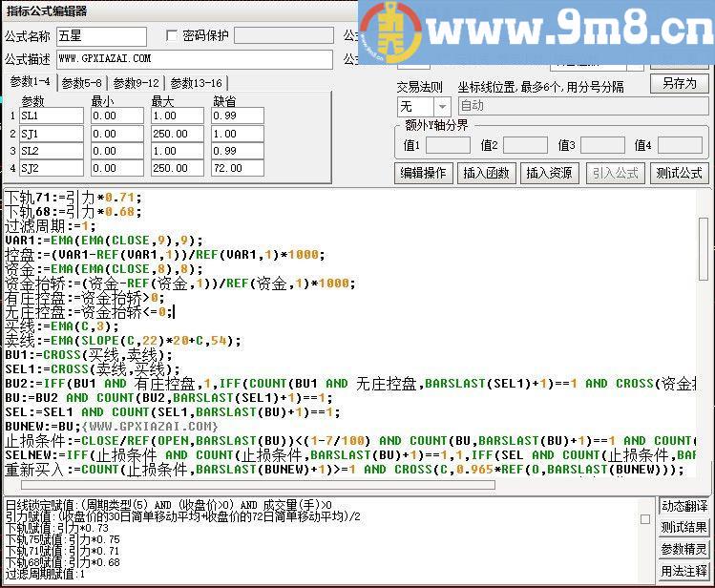Screen dimensions: 715x588
Task: Click translation line 日线锁定赋值
Action: [x=168, y=505]
